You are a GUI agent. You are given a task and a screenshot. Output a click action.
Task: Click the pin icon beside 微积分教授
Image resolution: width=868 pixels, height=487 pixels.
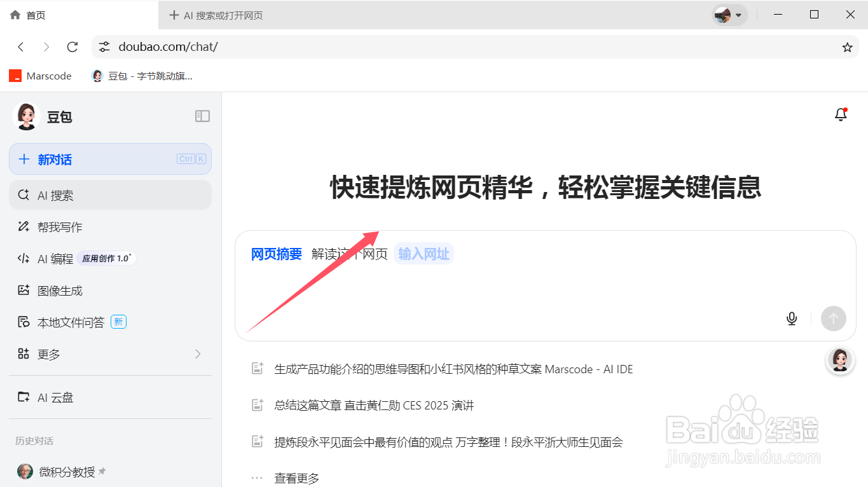[x=102, y=471]
